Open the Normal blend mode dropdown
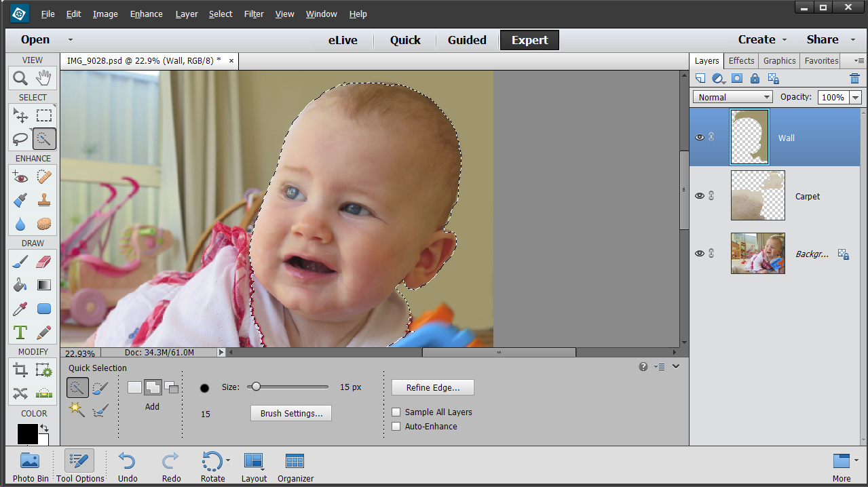This screenshot has height=487, width=868. [x=732, y=97]
